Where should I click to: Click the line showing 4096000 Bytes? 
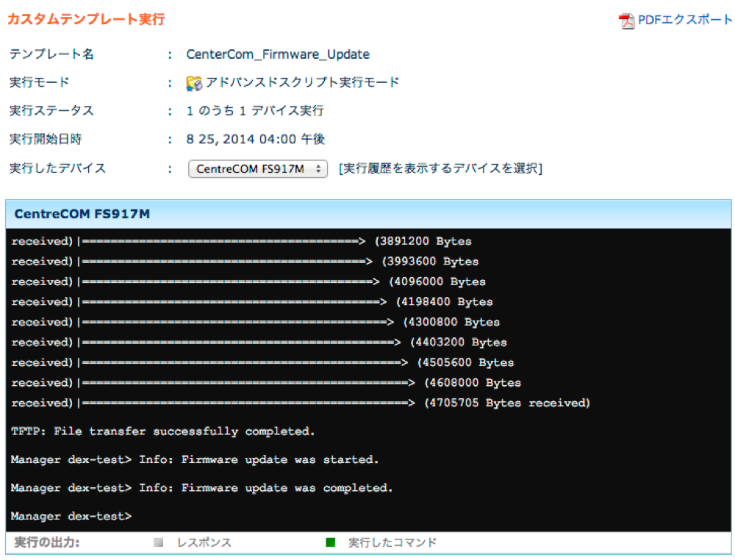(x=248, y=281)
